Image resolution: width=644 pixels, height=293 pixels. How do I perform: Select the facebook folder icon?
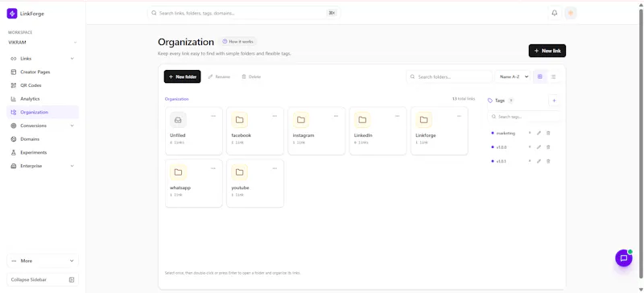239,120
